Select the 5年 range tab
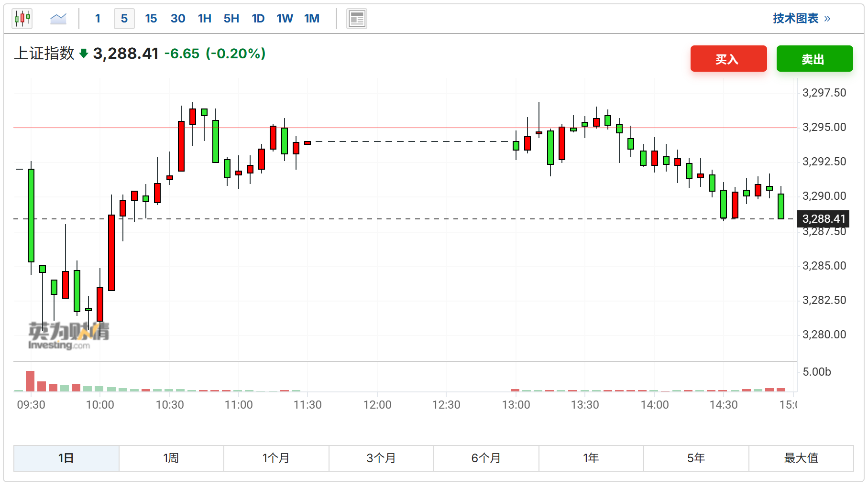 [x=696, y=458]
